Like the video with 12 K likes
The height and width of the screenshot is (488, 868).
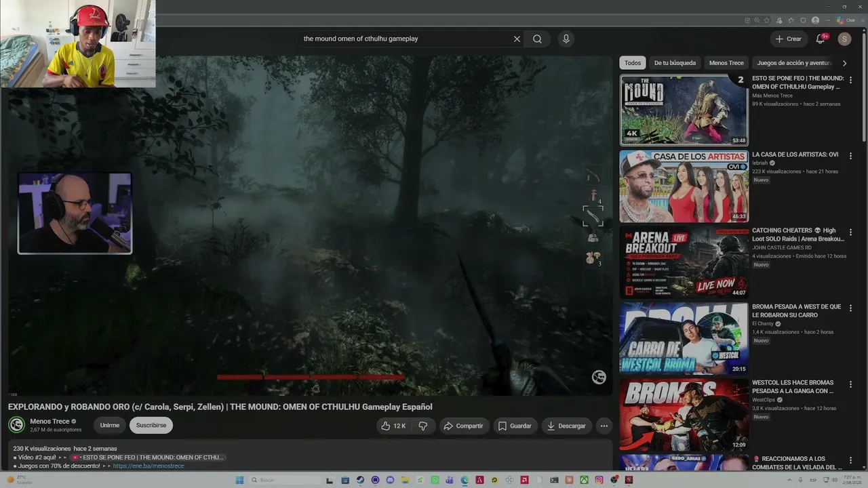[x=393, y=426]
